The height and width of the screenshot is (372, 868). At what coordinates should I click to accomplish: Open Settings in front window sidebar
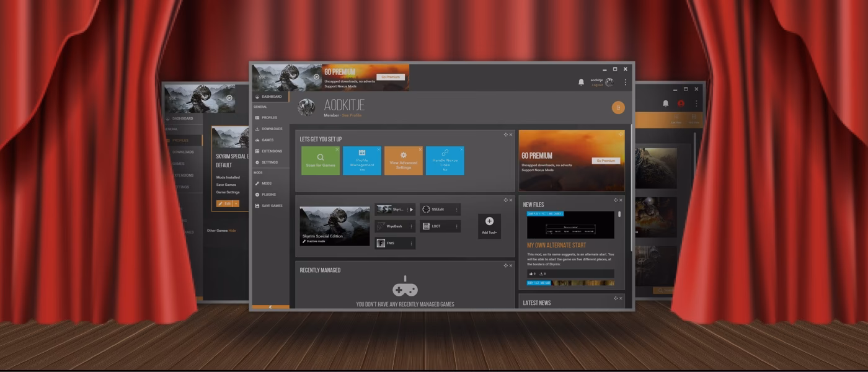click(270, 162)
